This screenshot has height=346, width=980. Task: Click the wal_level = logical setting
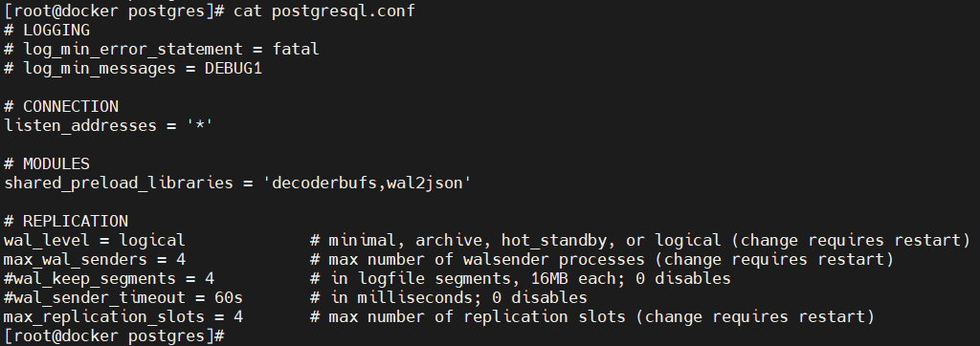tap(95, 241)
